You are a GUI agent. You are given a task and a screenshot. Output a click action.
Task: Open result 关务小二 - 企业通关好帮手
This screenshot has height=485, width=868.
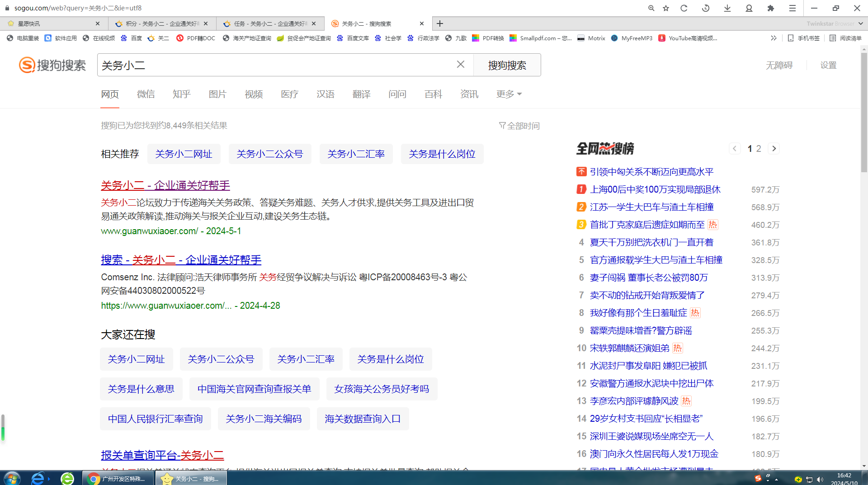[165, 185]
